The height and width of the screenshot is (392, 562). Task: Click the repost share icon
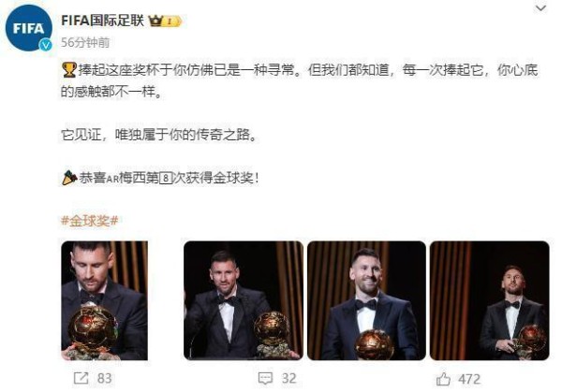point(81,378)
